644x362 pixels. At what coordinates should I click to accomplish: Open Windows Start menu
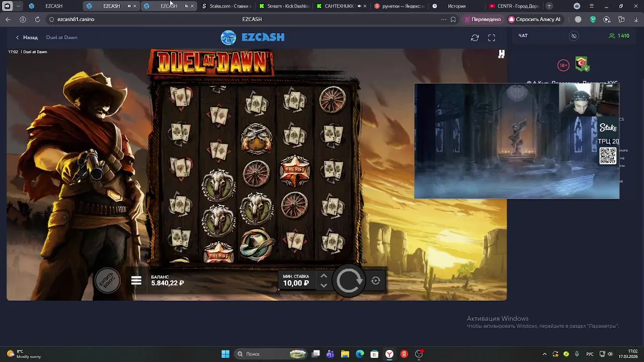pos(225,354)
